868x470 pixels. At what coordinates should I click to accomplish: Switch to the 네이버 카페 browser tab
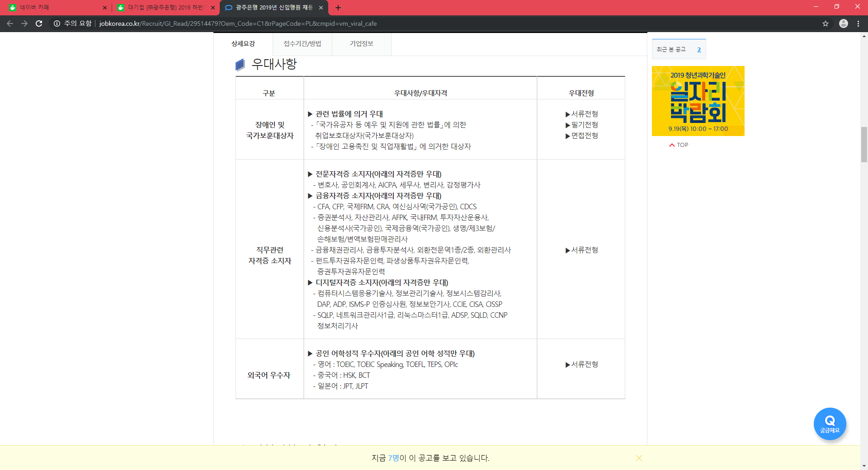57,8
